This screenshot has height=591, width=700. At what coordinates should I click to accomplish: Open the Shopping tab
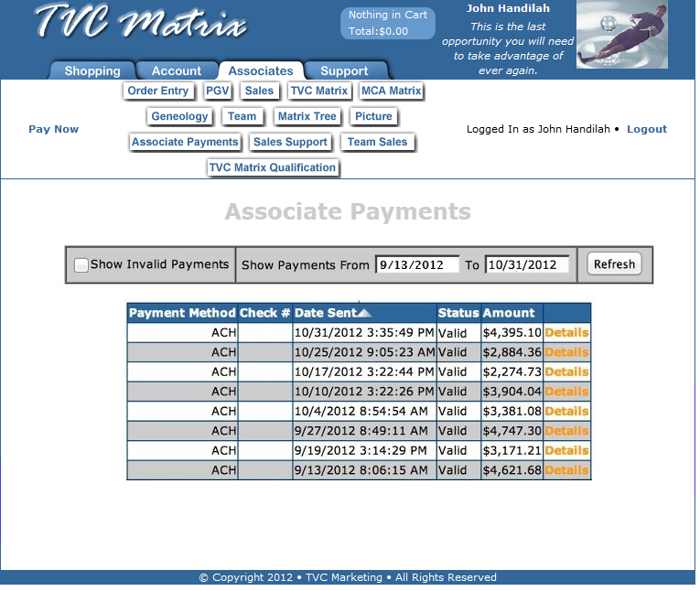pos(92,70)
